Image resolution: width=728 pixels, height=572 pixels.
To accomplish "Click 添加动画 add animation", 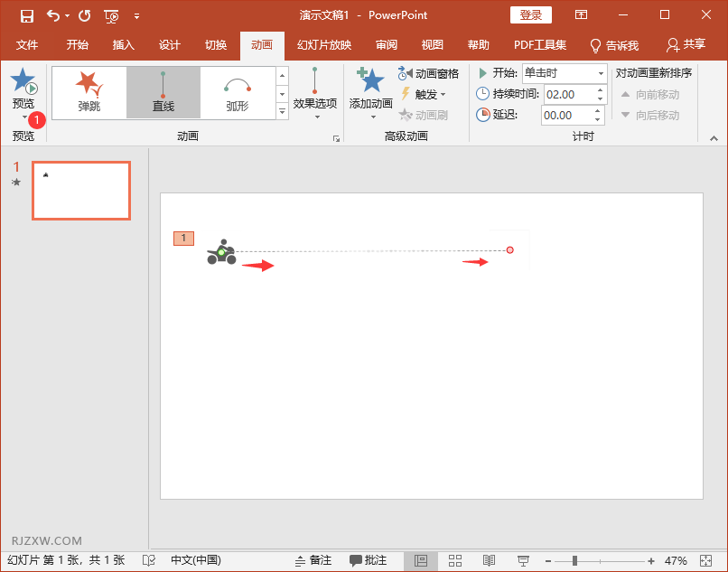I will (371, 93).
